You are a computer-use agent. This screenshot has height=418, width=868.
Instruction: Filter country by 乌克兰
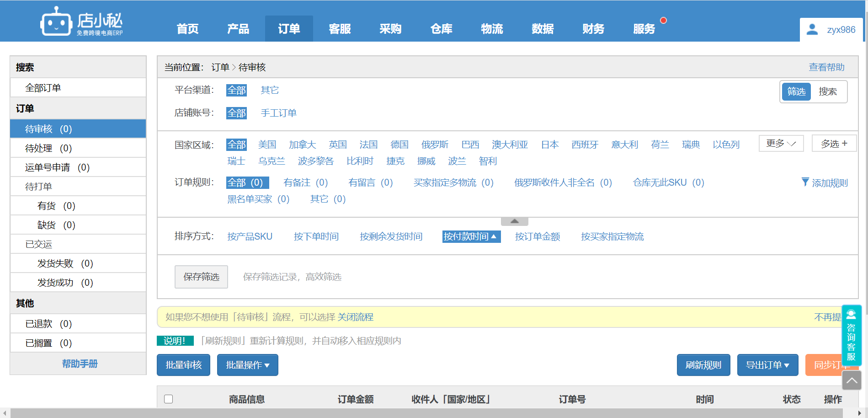pos(272,161)
